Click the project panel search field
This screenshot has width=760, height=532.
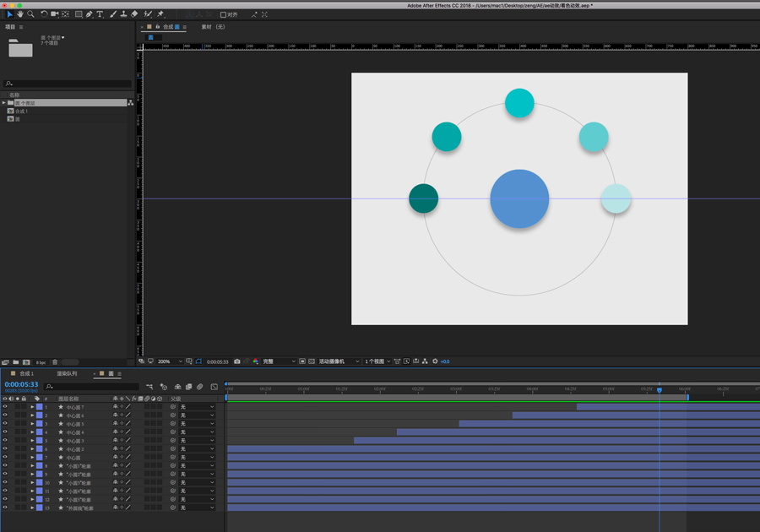(x=68, y=84)
